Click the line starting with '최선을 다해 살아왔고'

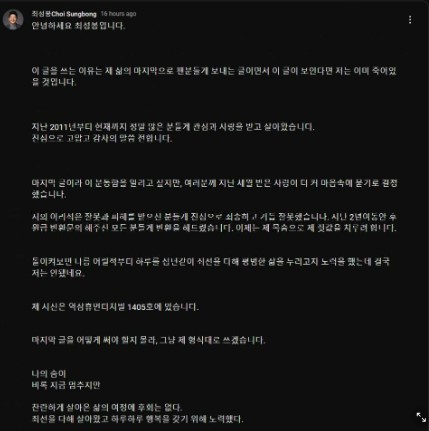pos(137,419)
